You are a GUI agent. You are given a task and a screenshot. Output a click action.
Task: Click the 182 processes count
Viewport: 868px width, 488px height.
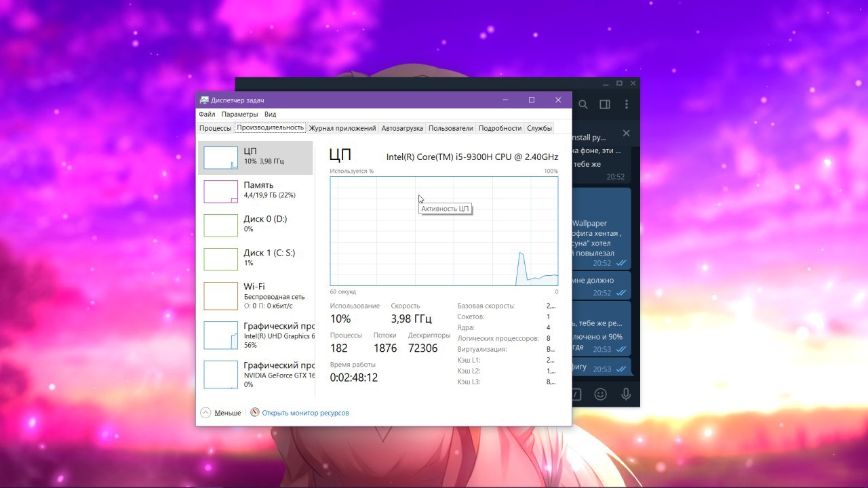tap(339, 348)
